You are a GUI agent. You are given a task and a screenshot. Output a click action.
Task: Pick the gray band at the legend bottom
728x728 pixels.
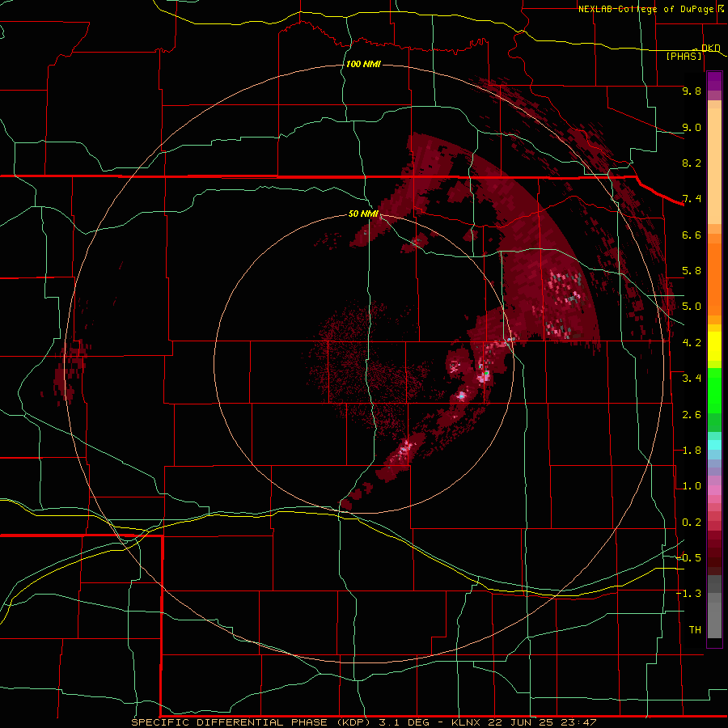point(714,620)
